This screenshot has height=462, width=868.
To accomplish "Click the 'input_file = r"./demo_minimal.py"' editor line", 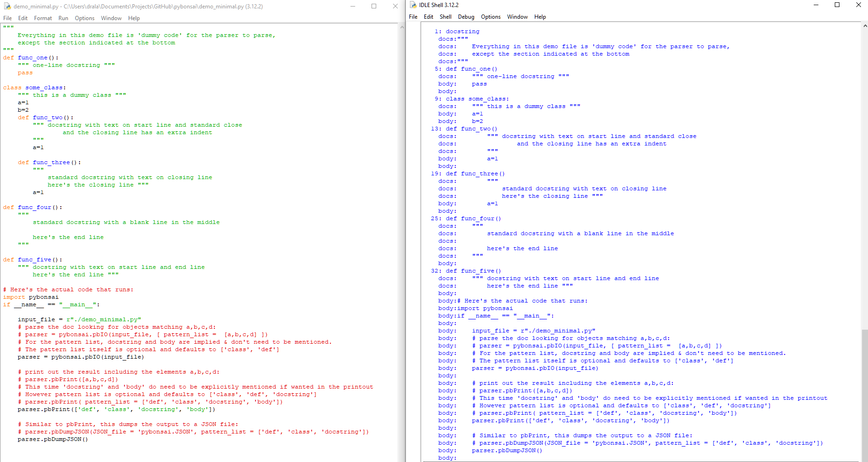I will (x=80, y=320).
